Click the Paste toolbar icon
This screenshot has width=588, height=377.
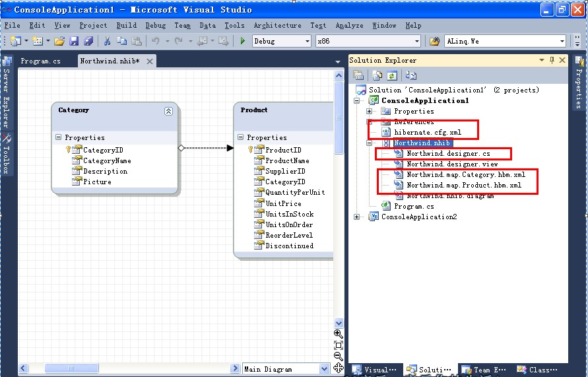click(x=137, y=41)
